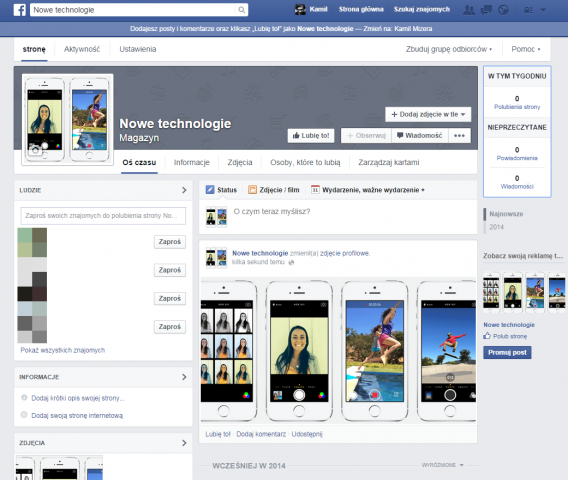Image resolution: width=568 pixels, height=480 pixels.
Task: Select Oś czasu tab
Action: [139, 162]
